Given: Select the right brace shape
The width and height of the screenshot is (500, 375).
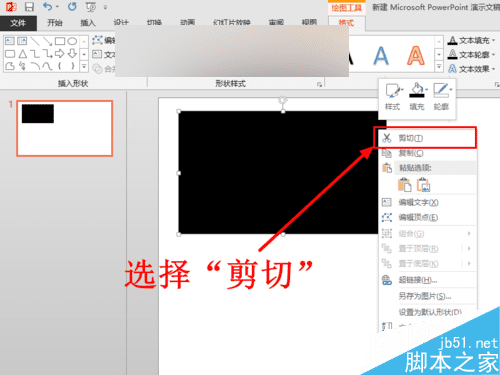Looking at the screenshot, I should (72, 66).
